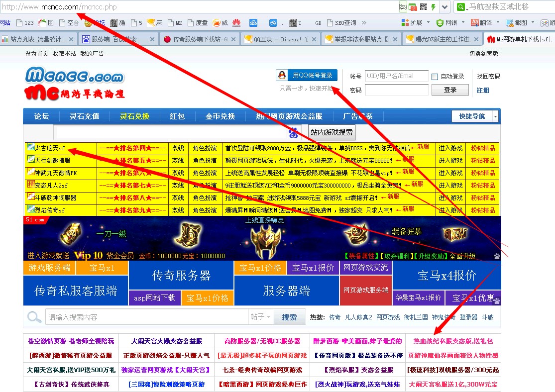This screenshot has height=392, width=555.
Task: Click the hot search '网页游戏' link
Action: pos(388,317)
